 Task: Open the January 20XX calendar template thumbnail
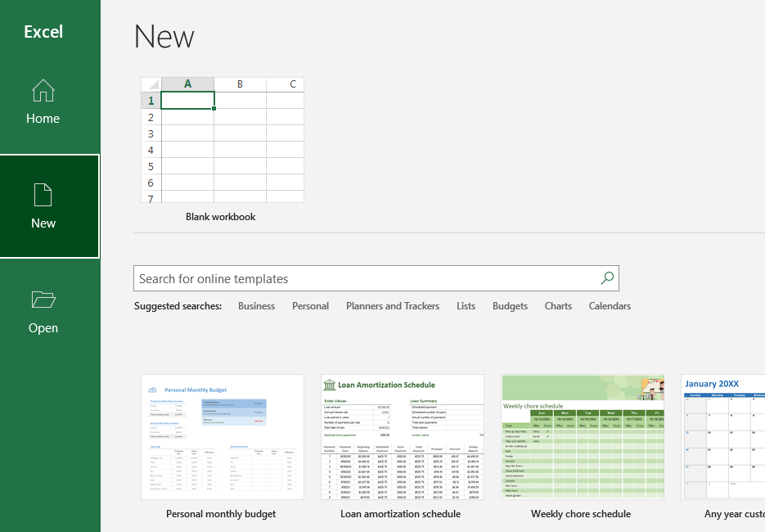(723, 437)
